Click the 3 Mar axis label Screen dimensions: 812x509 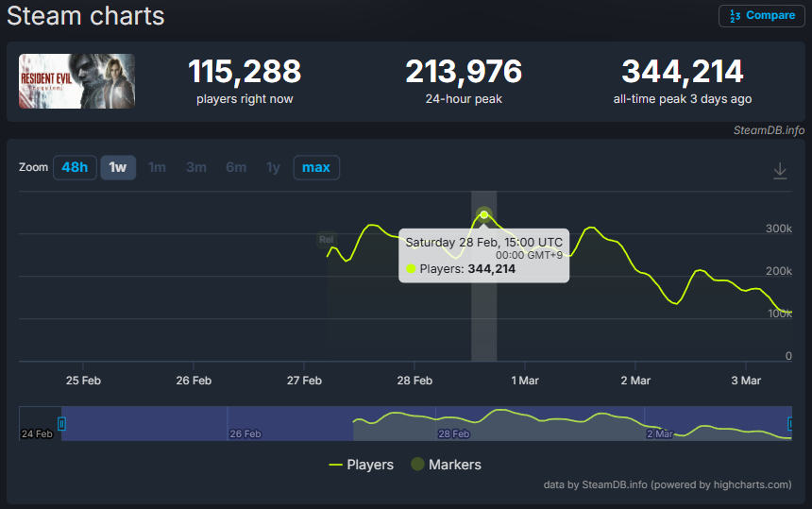point(746,381)
